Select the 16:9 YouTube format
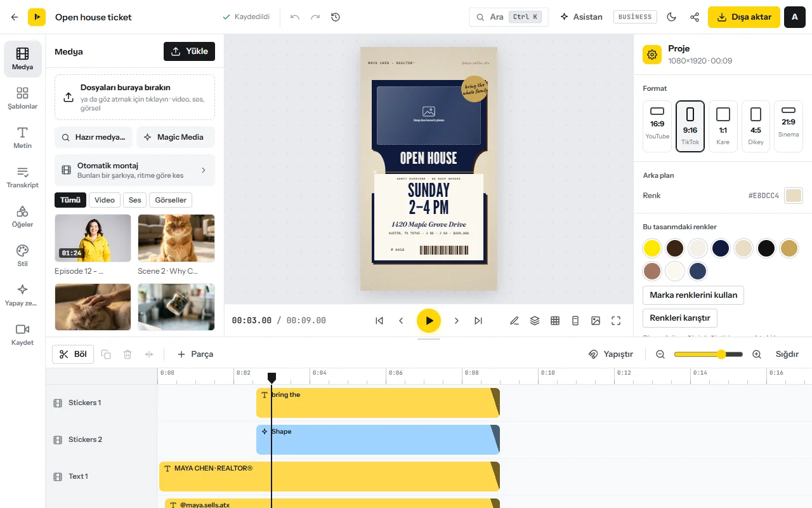The height and width of the screenshot is (508, 812). tap(657, 126)
